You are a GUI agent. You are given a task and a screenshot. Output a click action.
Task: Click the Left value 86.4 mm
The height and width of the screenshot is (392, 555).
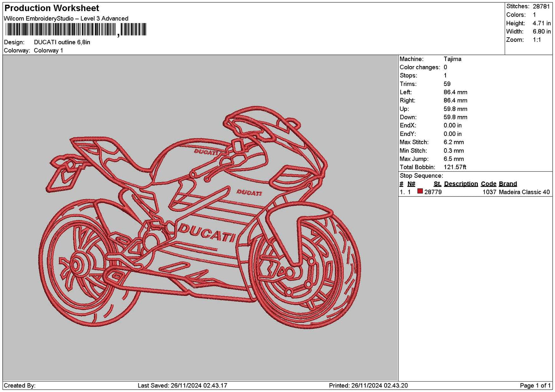pyautogui.click(x=456, y=92)
